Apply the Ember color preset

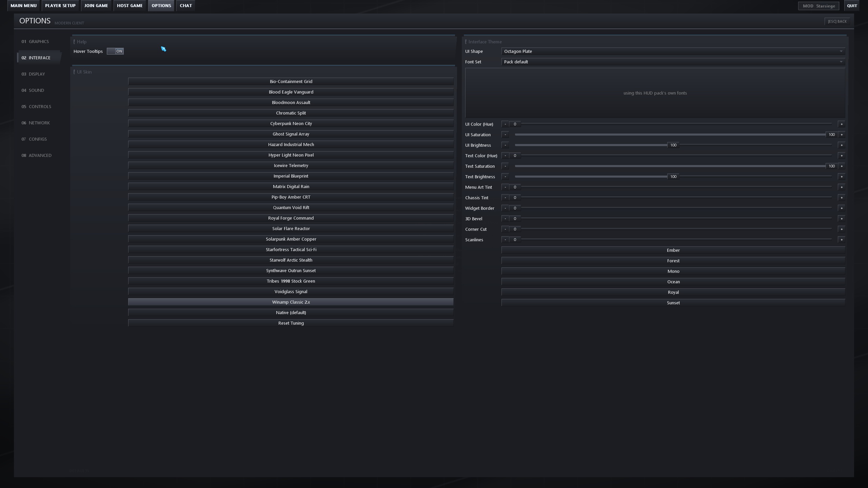pyautogui.click(x=673, y=250)
